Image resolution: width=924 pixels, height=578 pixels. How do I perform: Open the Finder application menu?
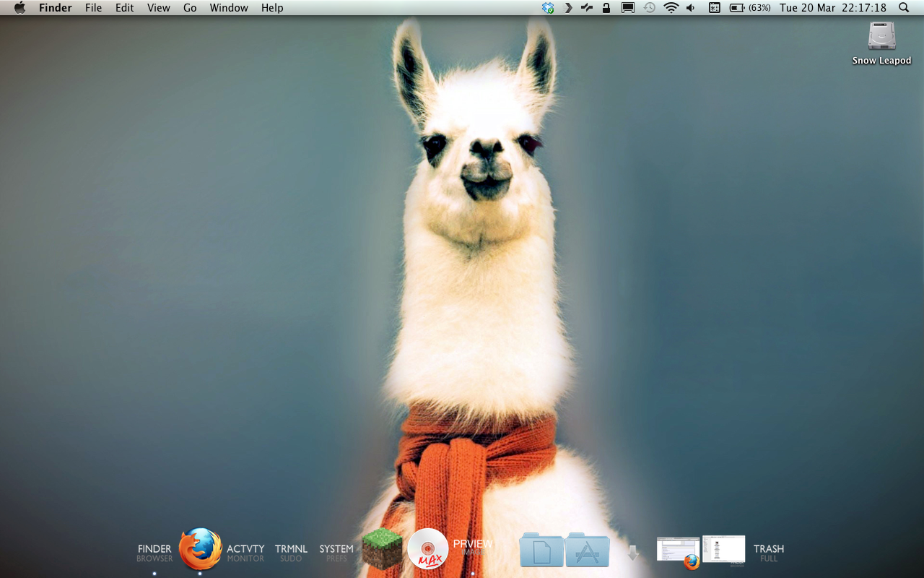click(56, 8)
